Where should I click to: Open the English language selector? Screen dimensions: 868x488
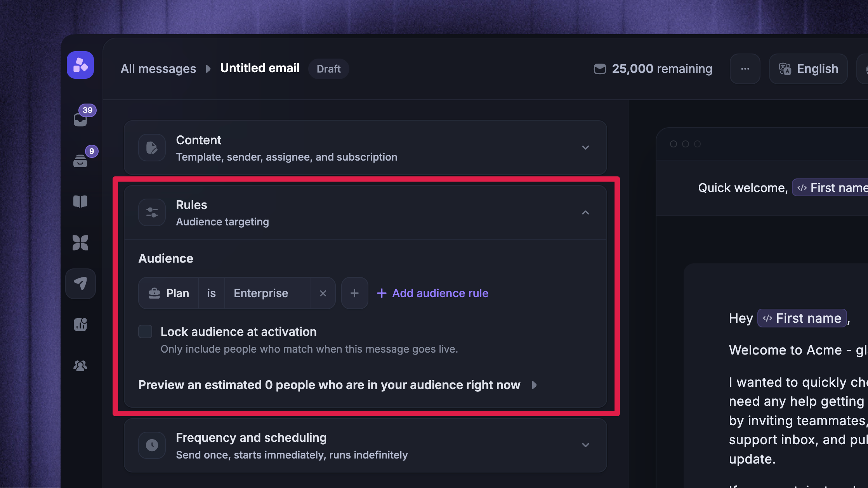pos(808,69)
